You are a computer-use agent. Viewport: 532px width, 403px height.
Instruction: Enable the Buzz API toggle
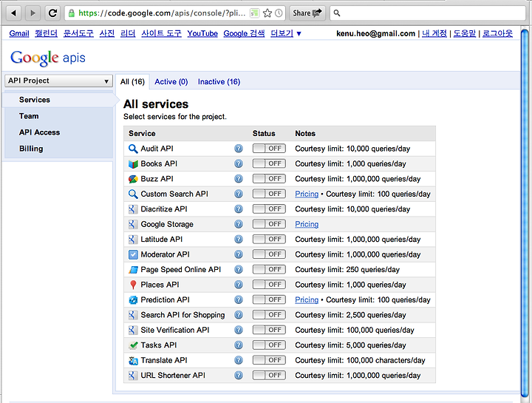point(269,179)
